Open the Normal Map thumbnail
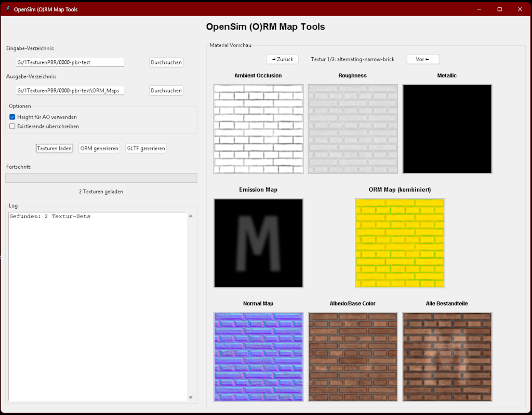 coord(258,357)
